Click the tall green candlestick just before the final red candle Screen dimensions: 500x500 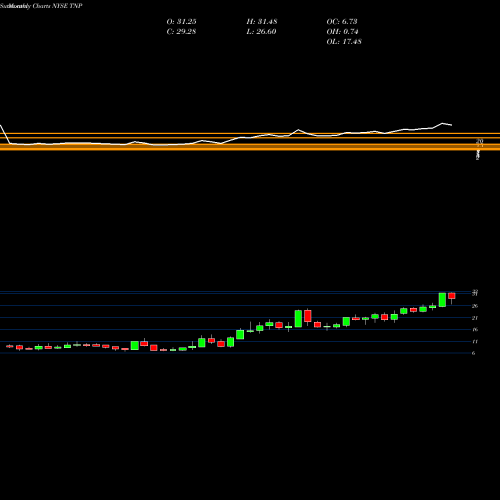pos(442,300)
